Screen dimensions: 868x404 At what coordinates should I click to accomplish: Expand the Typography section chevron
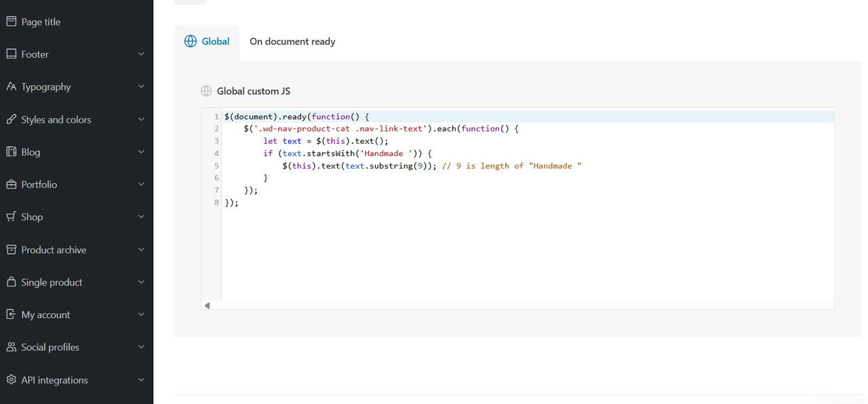141,87
